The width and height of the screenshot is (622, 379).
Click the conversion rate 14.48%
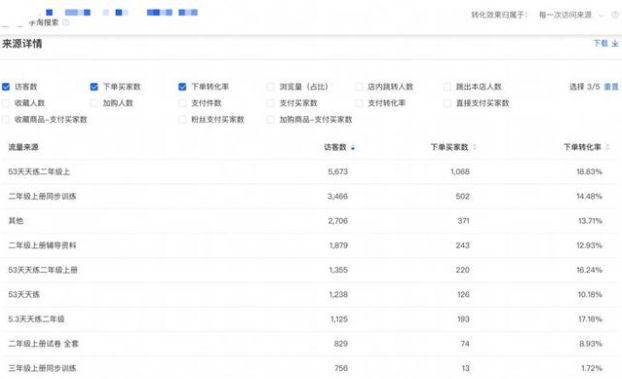pos(589,196)
